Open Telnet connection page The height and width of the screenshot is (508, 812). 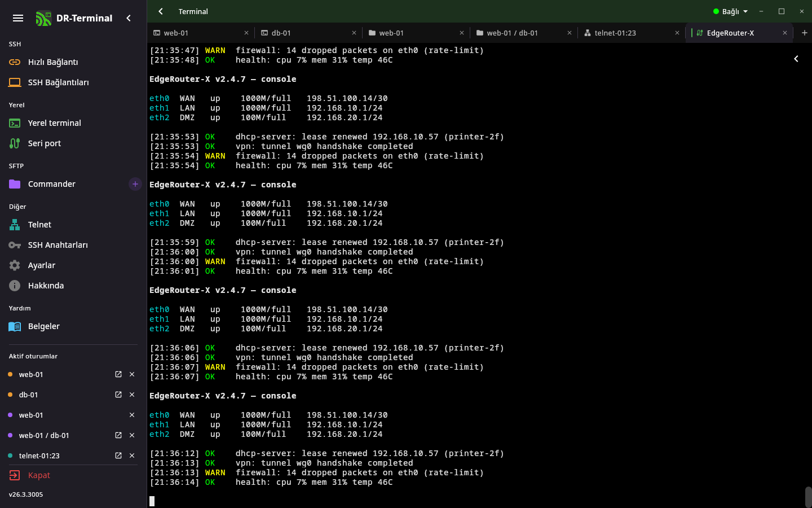coord(73,225)
